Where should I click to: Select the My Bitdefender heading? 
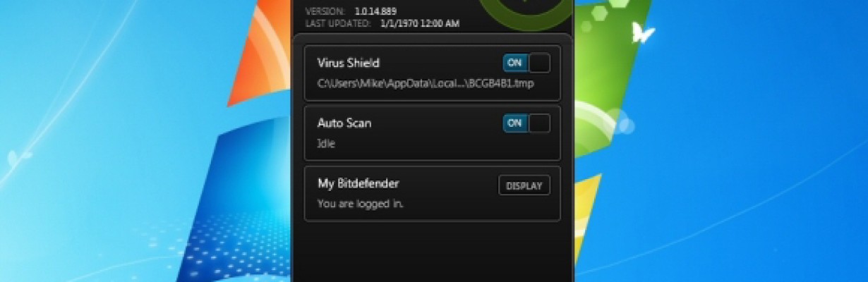coord(358,183)
